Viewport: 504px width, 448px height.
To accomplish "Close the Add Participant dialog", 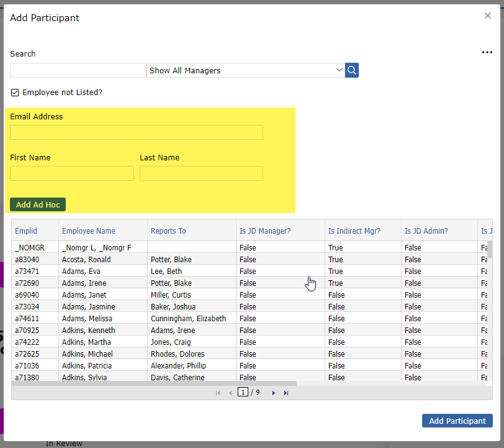I will pos(488,16).
